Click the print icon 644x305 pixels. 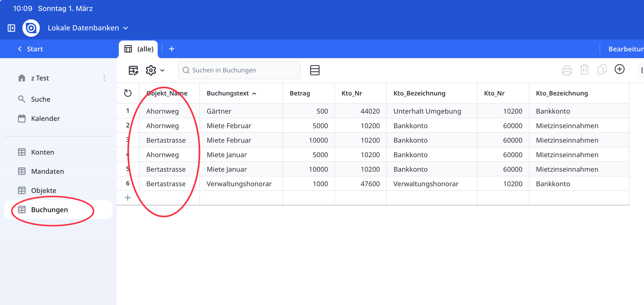pos(566,70)
